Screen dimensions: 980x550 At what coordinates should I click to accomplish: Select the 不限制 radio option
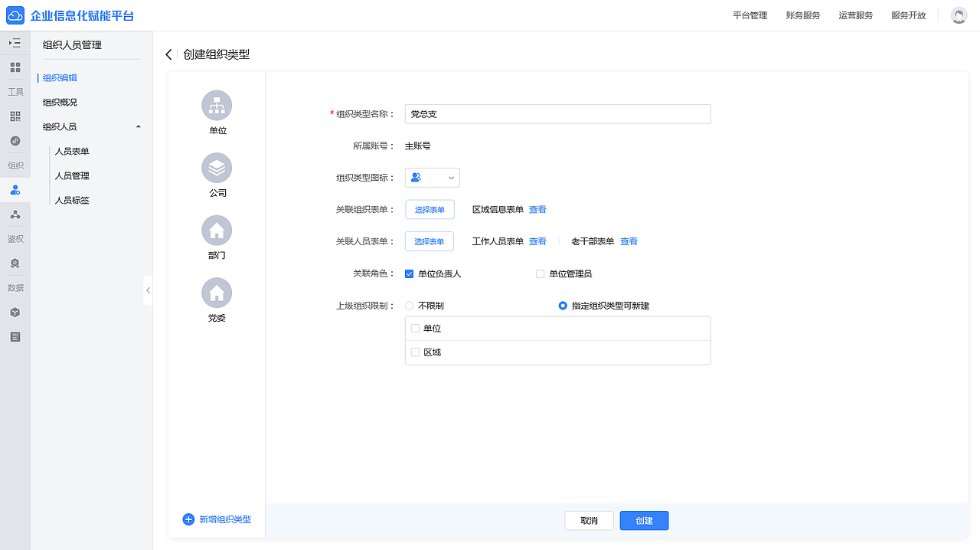[x=409, y=306]
